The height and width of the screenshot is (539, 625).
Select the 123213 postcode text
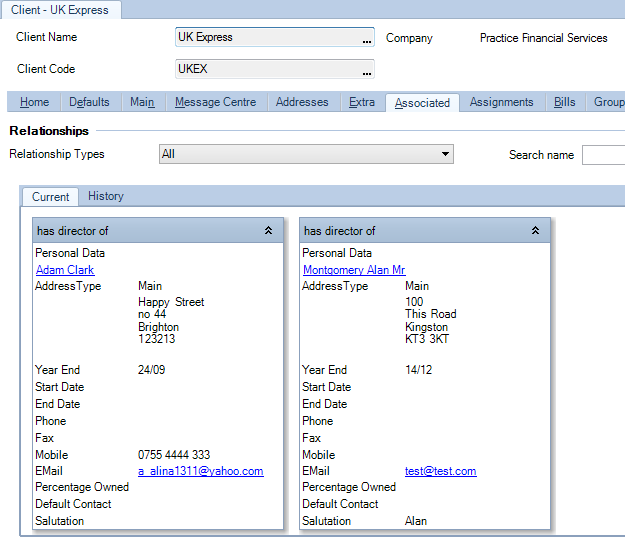pos(157,339)
